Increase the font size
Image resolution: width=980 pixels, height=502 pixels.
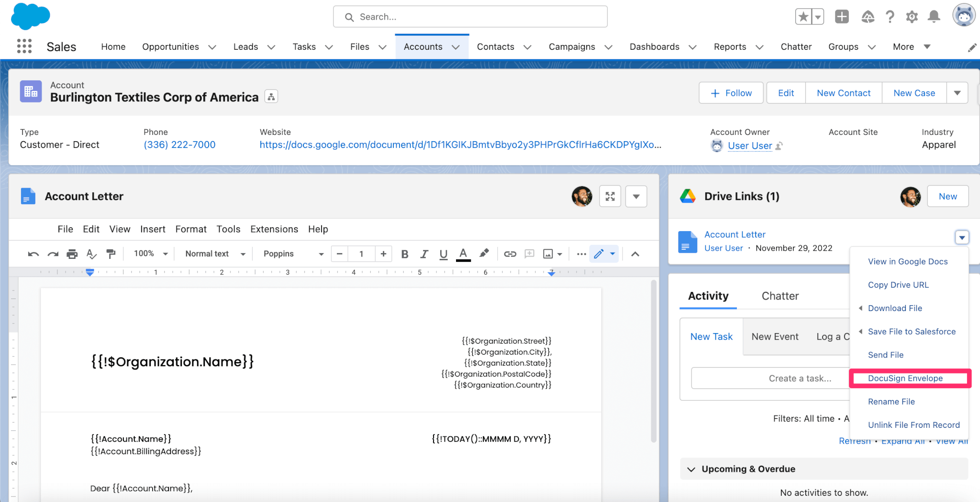(x=383, y=254)
